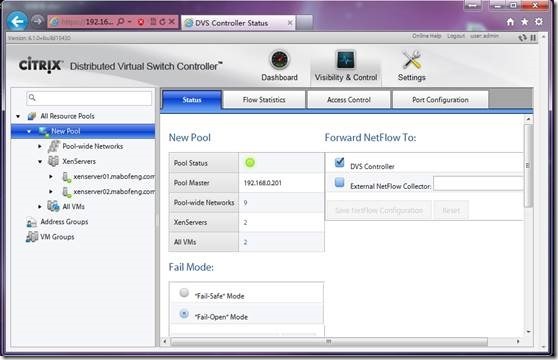The image size is (558, 360).
Task: Select Address Groups in tree
Action: [x=64, y=222]
